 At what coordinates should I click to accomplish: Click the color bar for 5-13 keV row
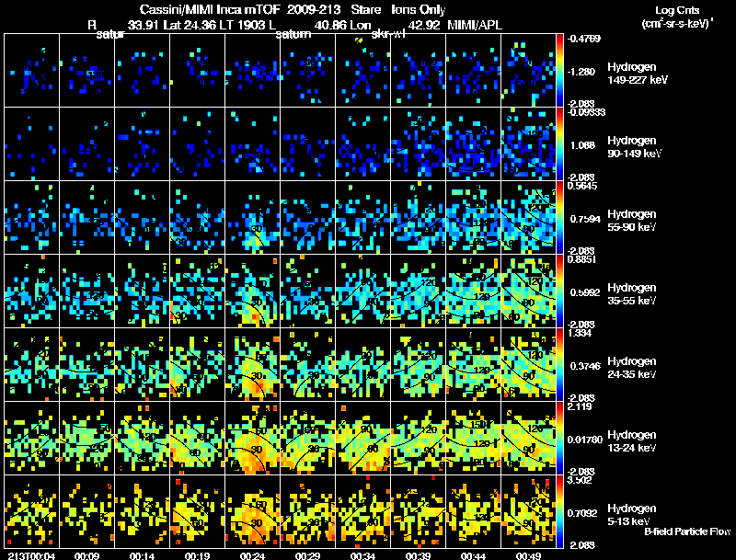(559, 512)
